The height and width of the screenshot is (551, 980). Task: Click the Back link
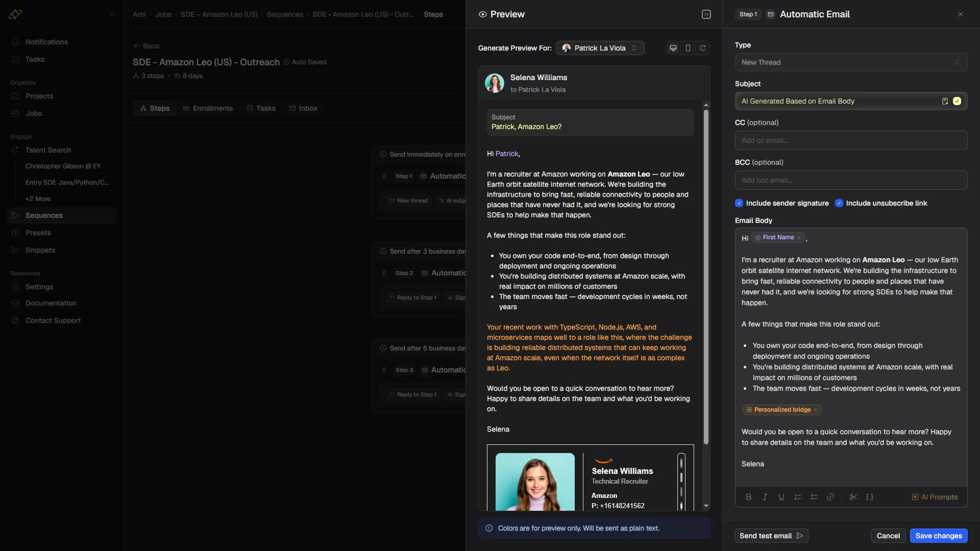point(147,46)
